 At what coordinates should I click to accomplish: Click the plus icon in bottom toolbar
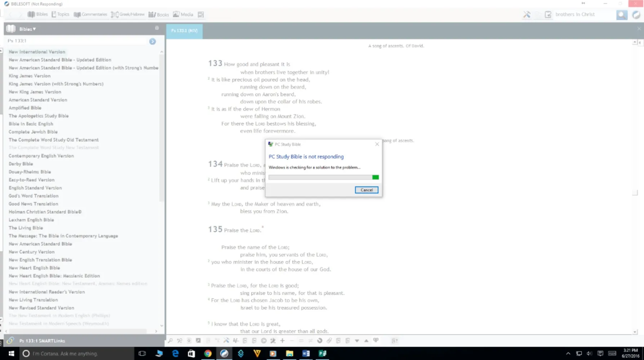coord(283,341)
